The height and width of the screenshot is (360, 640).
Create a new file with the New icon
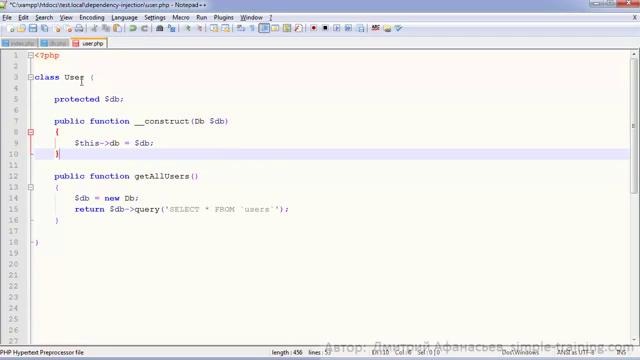(x=11, y=28)
